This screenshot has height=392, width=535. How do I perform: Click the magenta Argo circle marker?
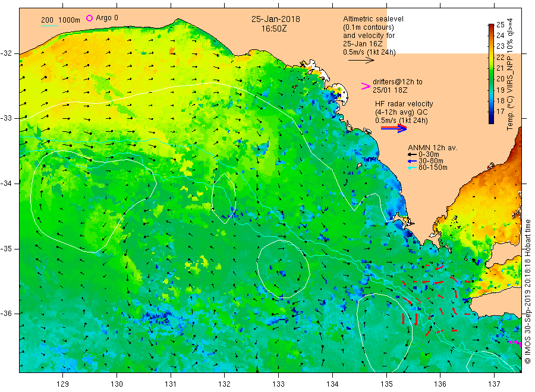tap(89, 18)
